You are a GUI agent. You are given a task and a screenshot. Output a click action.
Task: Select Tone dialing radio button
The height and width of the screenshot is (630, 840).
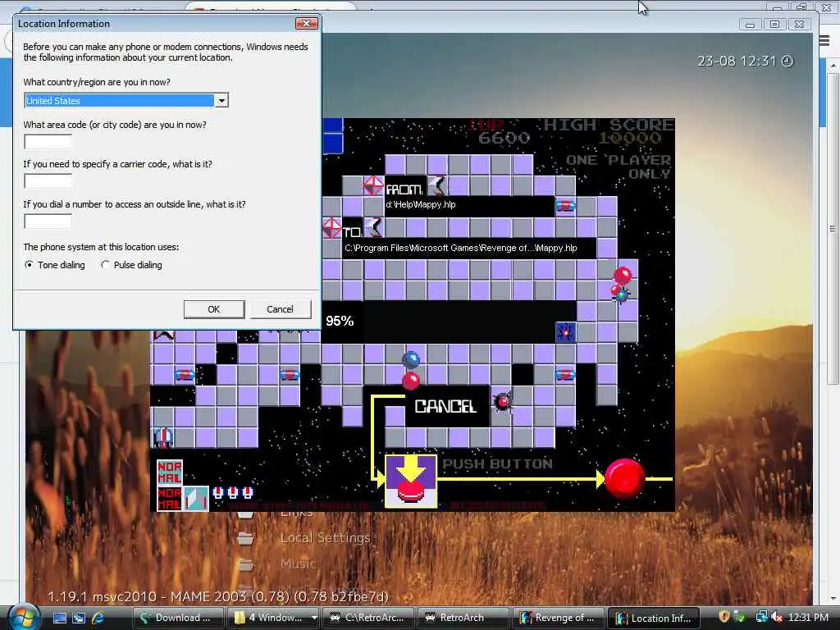click(29, 265)
